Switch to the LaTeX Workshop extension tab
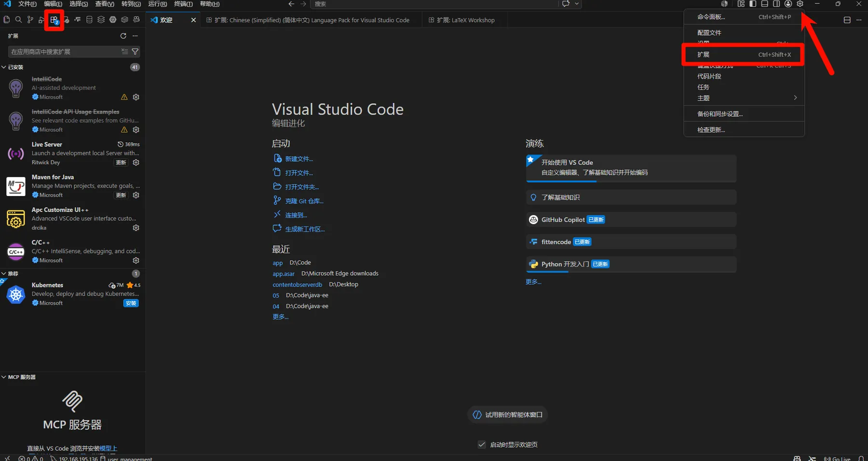The width and height of the screenshot is (868, 461). (461, 20)
